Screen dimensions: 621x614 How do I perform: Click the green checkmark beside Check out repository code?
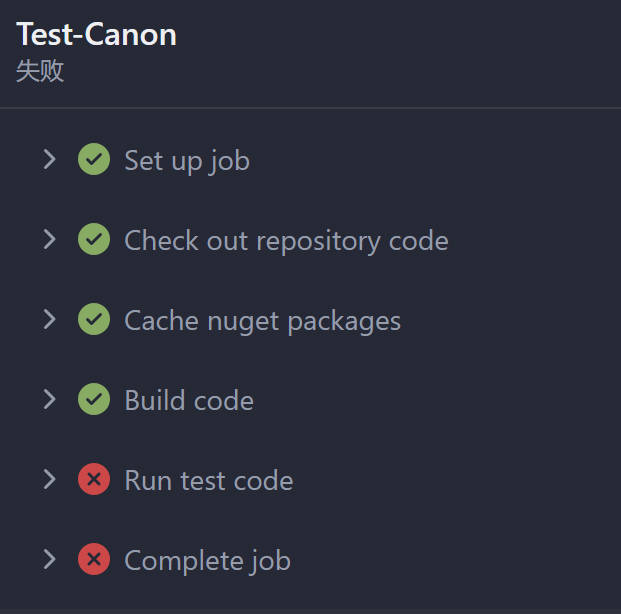point(94,239)
